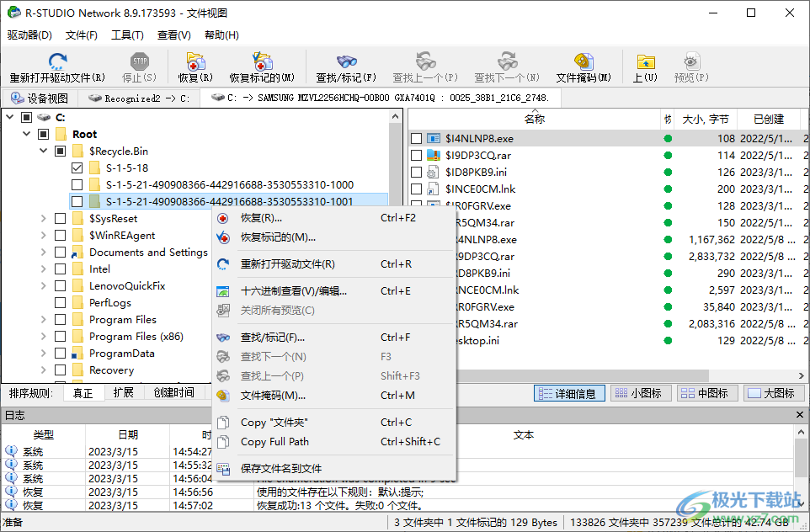Uncheck the S-1-5-18 folder
The width and height of the screenshot is (810, 532).
(x=77, y=168)
